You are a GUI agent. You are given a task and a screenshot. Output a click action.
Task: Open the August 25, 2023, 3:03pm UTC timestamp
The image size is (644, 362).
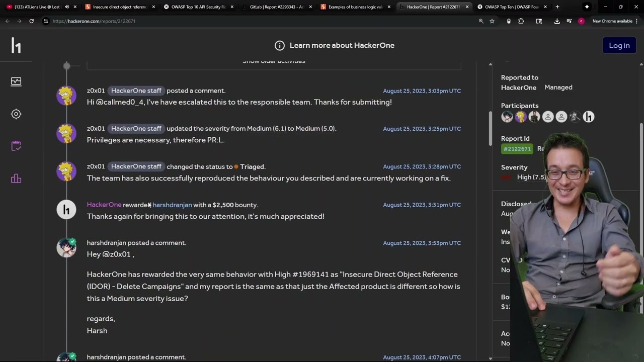422,91
